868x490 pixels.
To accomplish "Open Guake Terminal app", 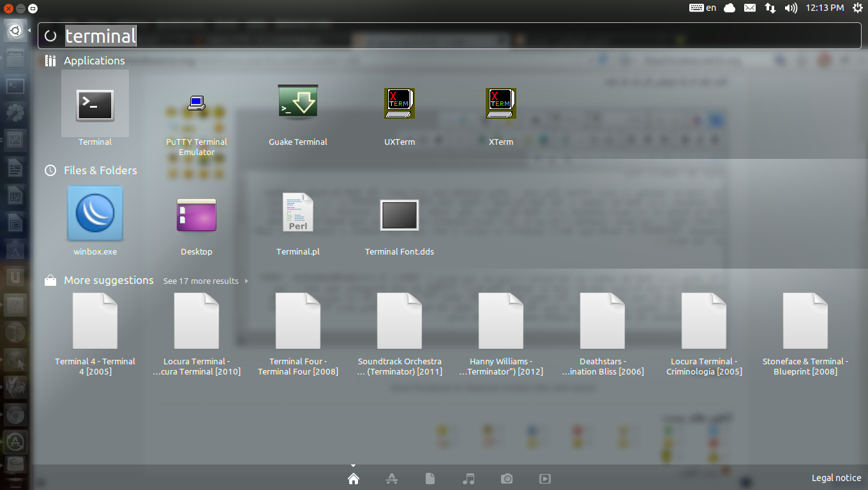I will click(298, 103).
